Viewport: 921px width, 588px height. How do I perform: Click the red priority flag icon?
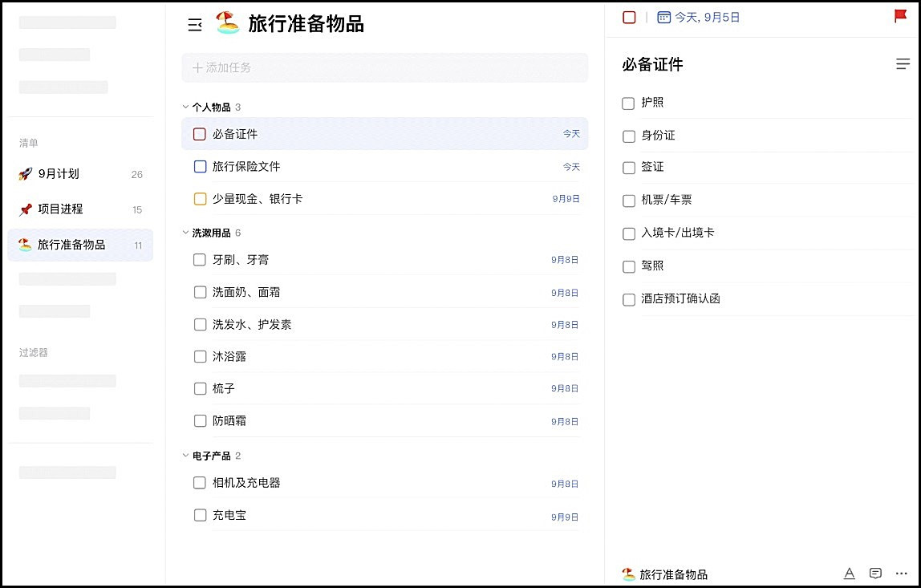coord(900,16)
